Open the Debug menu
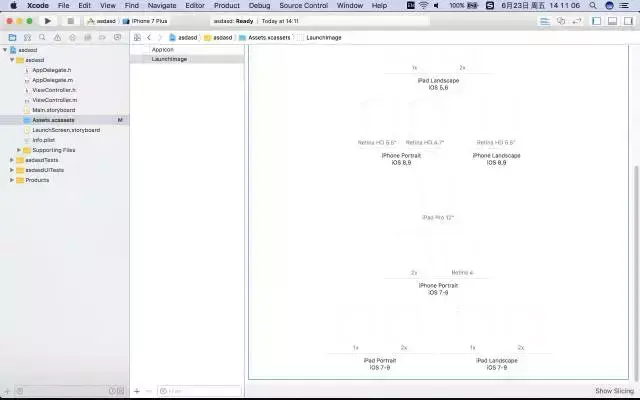The height and width of the screenshot is (400, 640). [x=260, y=5]
